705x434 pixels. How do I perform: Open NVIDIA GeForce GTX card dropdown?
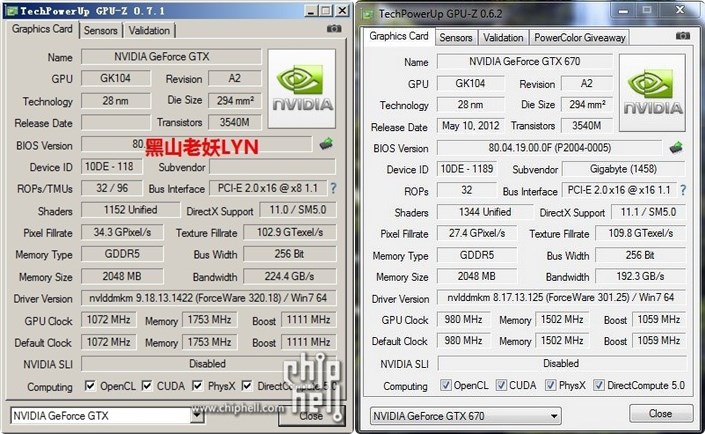coord(197,416)
